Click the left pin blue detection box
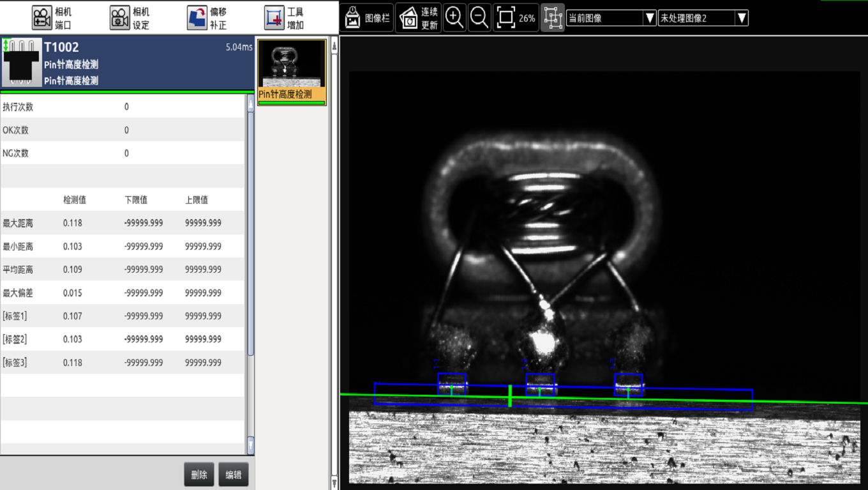The image size is (868, 490). tap(452, 384)
